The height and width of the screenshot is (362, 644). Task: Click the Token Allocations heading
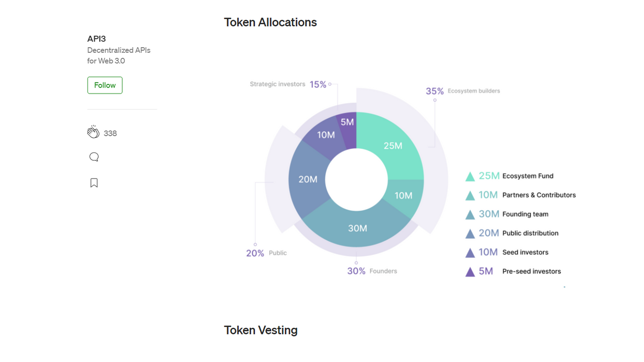(270, 22)
